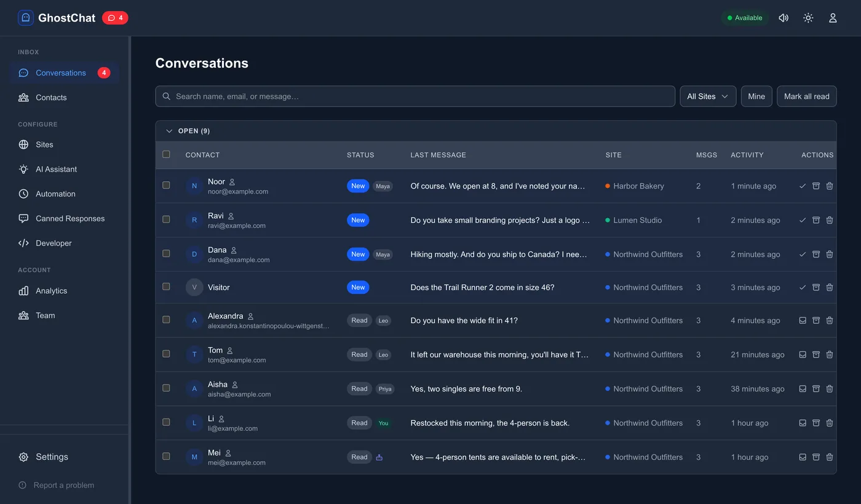Click the "You" assignee tag in Li's row

[383, 423]
